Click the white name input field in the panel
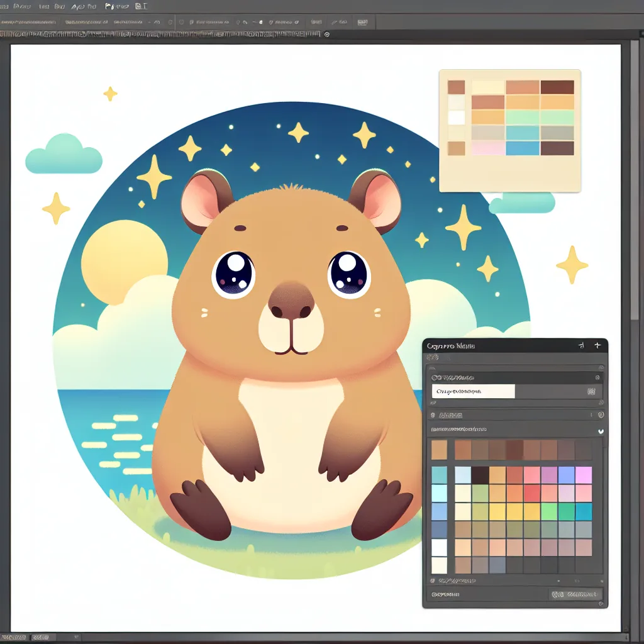 click(x=473, y=391)
